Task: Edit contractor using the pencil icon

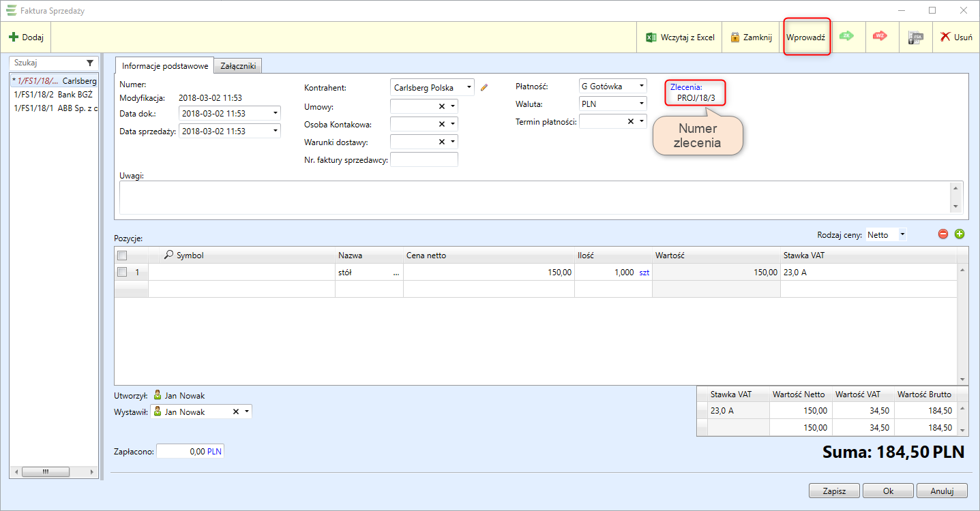Action: pos(484,87)
